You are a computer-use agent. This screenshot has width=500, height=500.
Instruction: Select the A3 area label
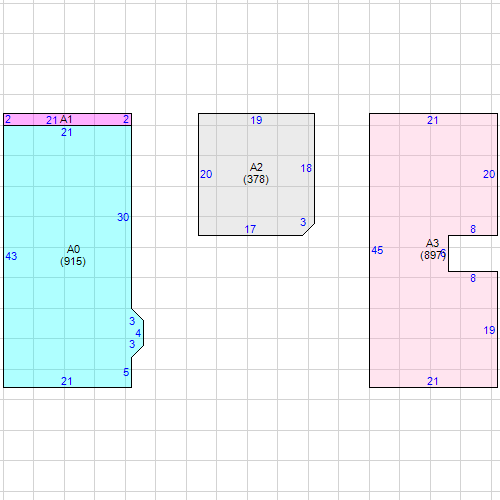(x=433, y=243)
